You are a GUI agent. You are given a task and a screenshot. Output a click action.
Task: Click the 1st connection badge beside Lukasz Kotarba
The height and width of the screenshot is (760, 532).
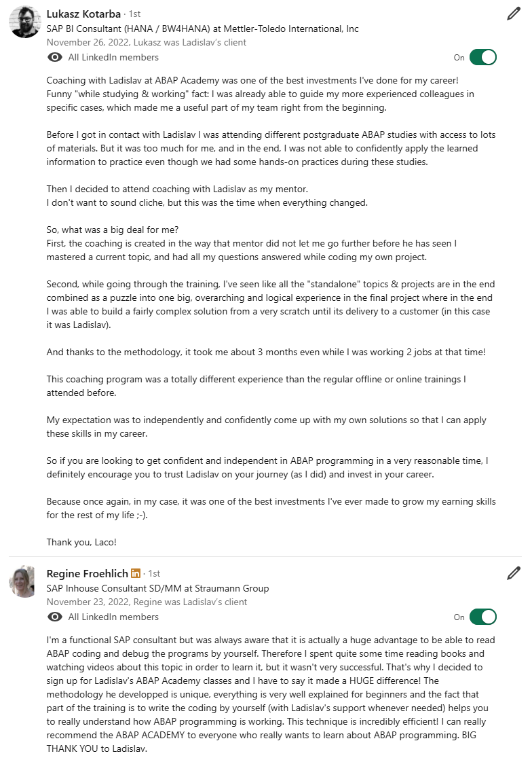(134, 14)
